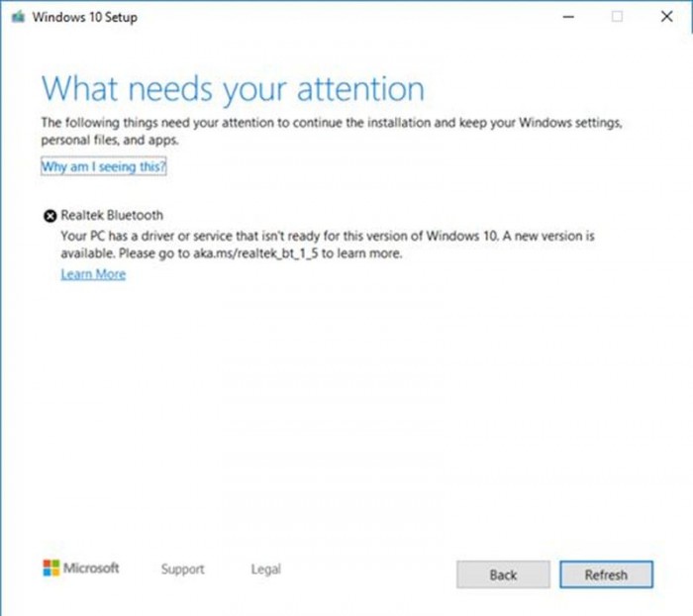Open the Legal link in the footer
This screenshot has width=693, height=616.
(265, 569)
